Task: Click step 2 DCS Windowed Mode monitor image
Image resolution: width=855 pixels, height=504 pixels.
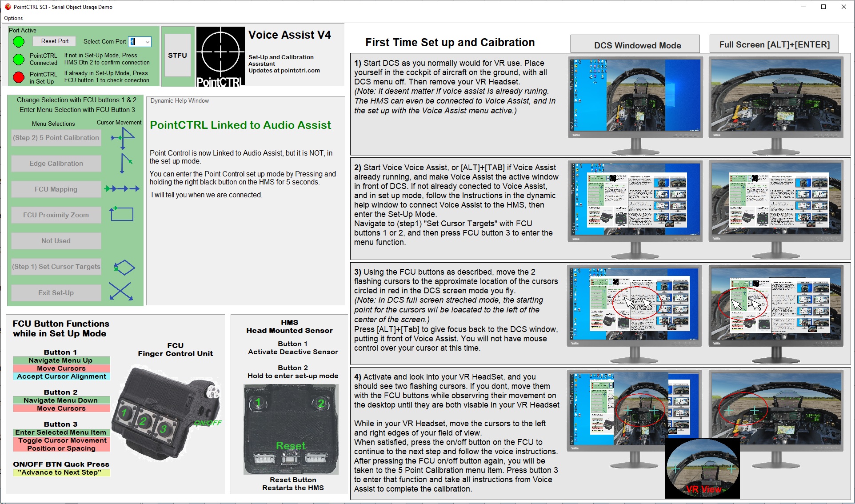Action: click(x=635, y=210)
